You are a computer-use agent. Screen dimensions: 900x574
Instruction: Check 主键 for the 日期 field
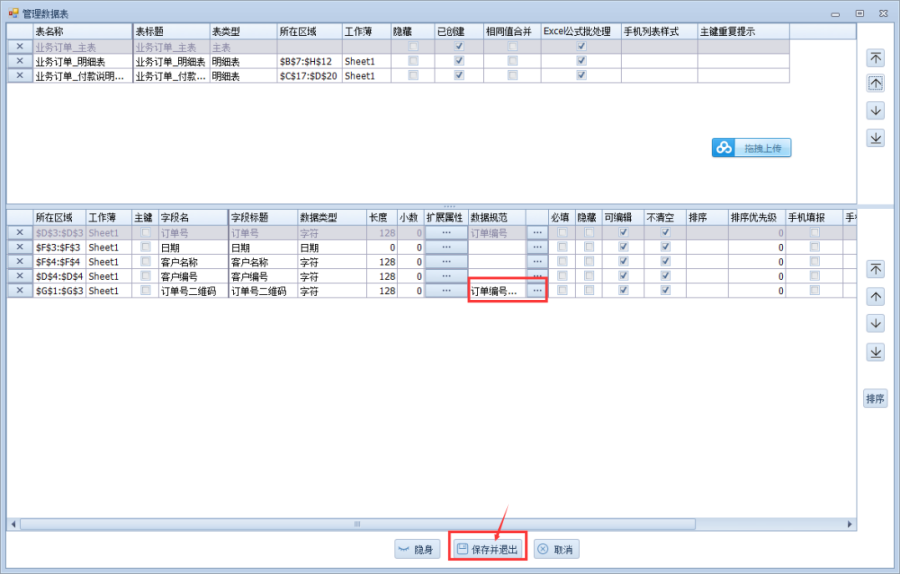coord(146,247)
